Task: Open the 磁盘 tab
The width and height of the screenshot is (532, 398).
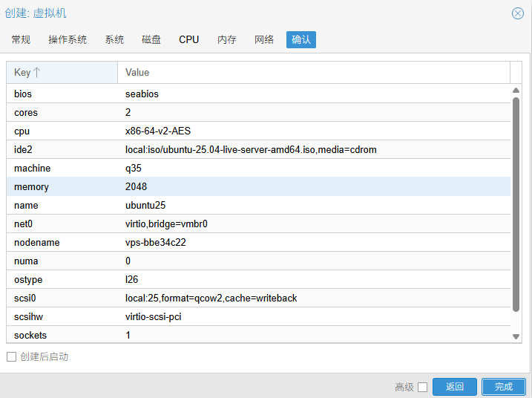Action: tap(151, 39)
